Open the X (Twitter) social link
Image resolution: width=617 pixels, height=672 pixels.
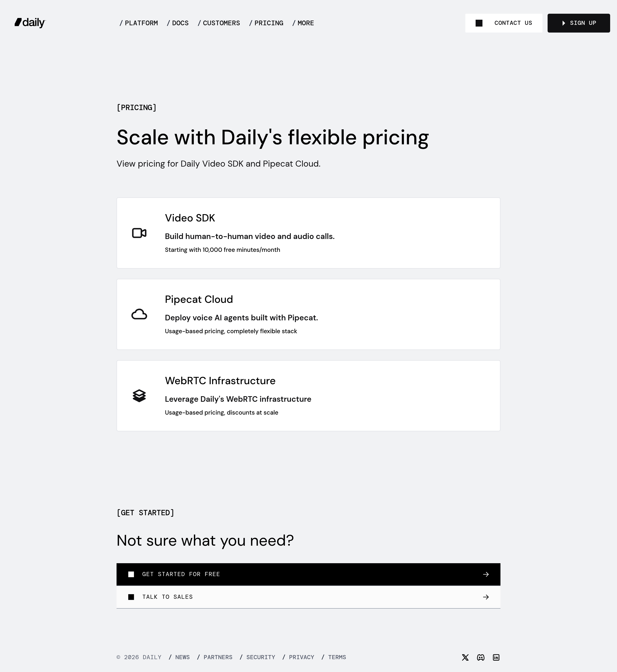[465, 657]
